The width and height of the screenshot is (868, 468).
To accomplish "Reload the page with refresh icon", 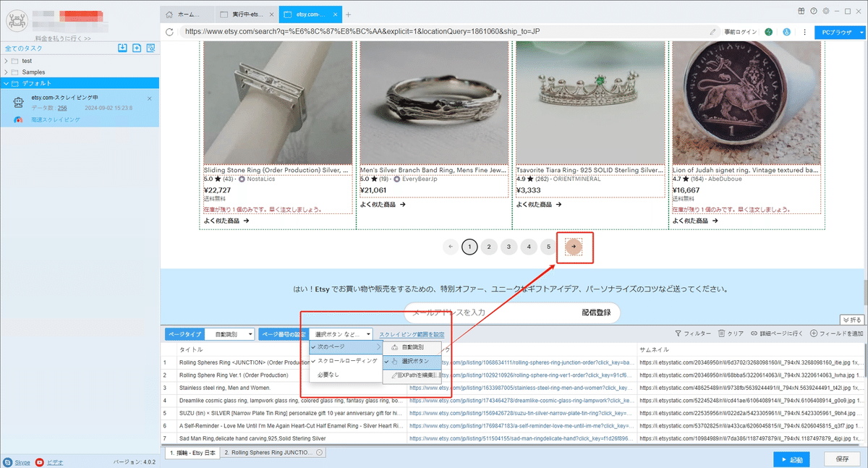I will click(x=170, y=32).
